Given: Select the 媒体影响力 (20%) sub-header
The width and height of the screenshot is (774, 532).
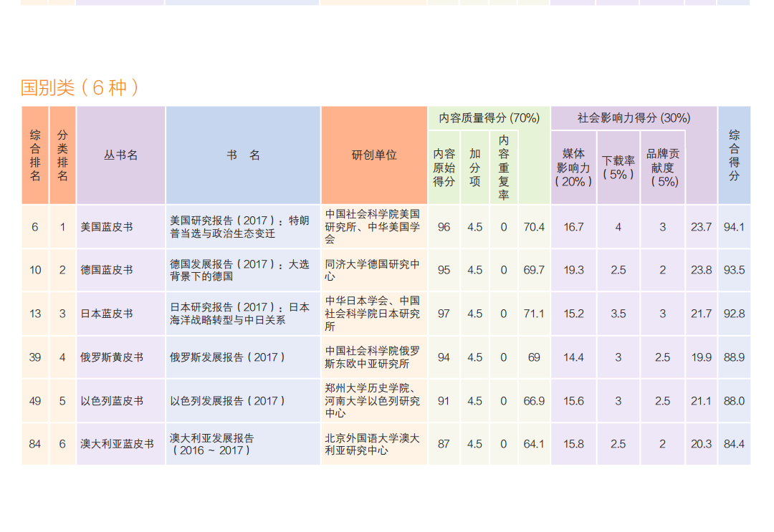Looking at the screenshot, I should pyautogui.click(x=573, y=167).
